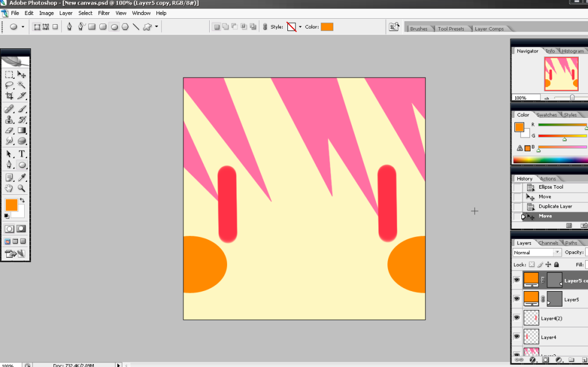
Task: Hide the Layer4(2) layer
Action: tap(517, 318)
